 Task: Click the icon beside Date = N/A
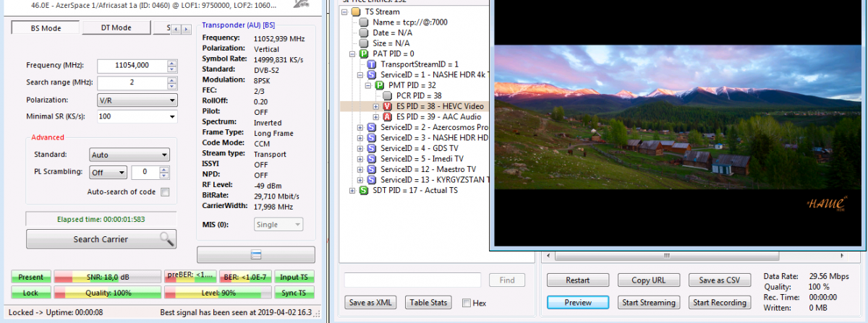364,33
